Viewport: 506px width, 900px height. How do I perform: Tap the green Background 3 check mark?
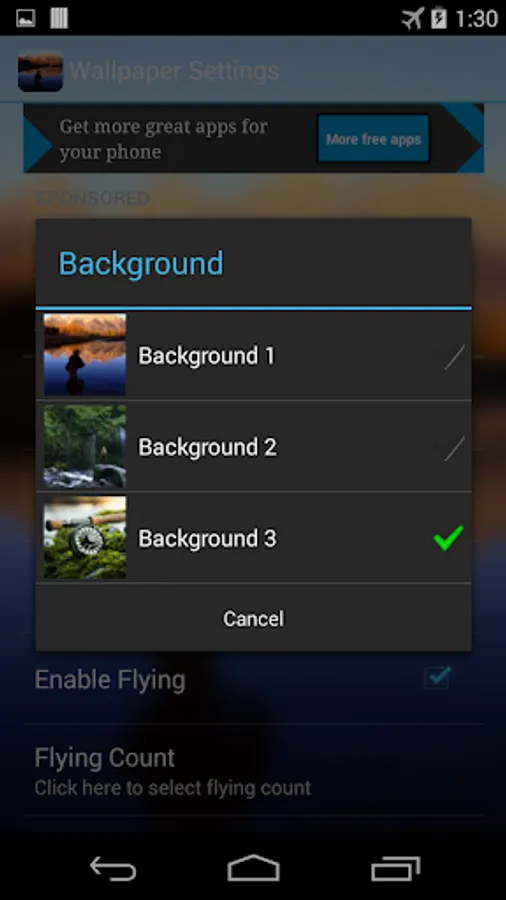[449, 538]
